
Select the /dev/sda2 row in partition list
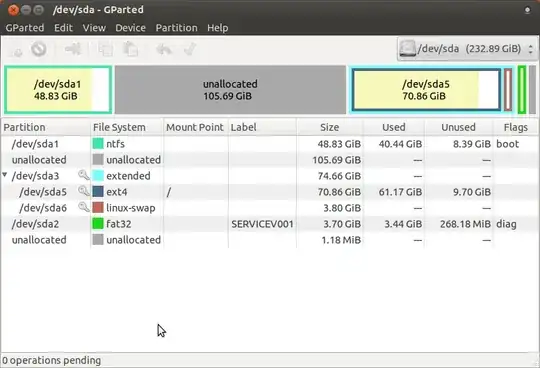[270, 224]
